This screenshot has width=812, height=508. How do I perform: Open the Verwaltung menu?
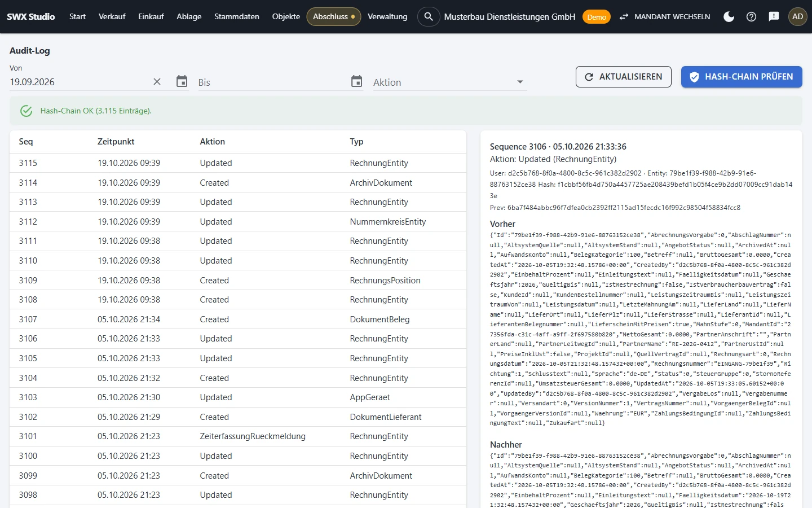click(x=387, y=16)
